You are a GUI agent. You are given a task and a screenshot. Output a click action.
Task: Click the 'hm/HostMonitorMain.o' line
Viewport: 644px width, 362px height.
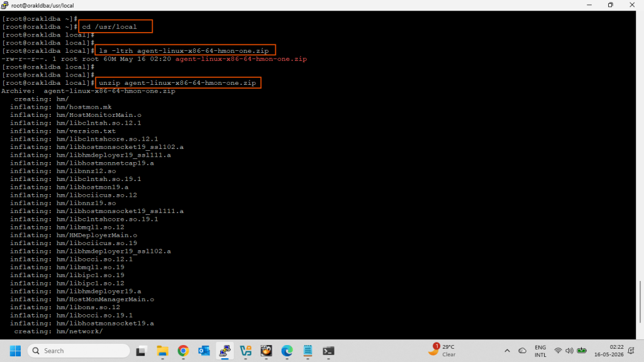click(x=75, y=115)
